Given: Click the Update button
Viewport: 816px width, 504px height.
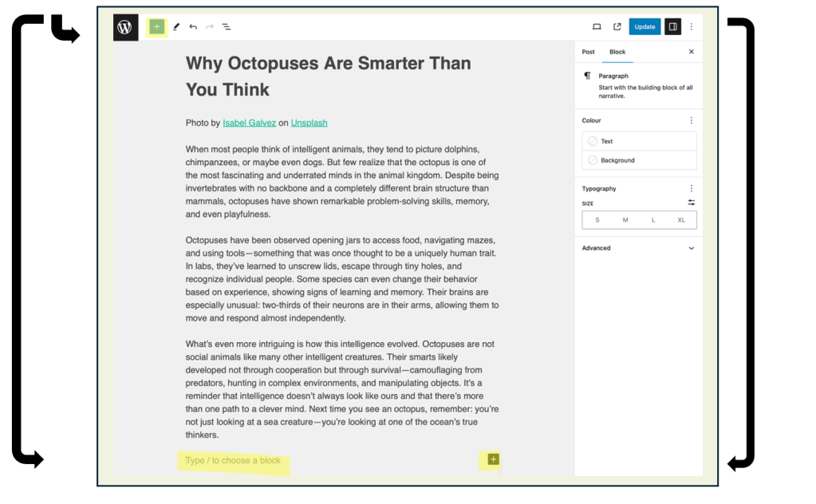Looking at the screenshot, I should click(x=645, y=27).
